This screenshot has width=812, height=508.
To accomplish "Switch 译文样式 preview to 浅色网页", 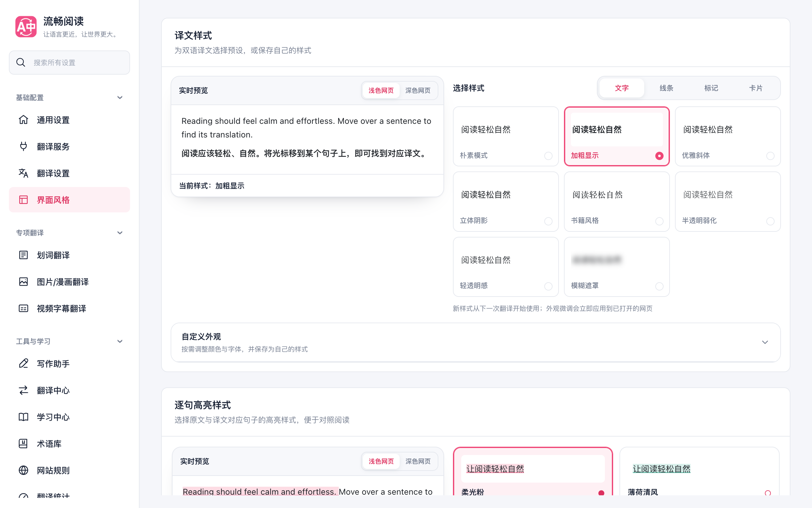I will [x=381, y=90].
